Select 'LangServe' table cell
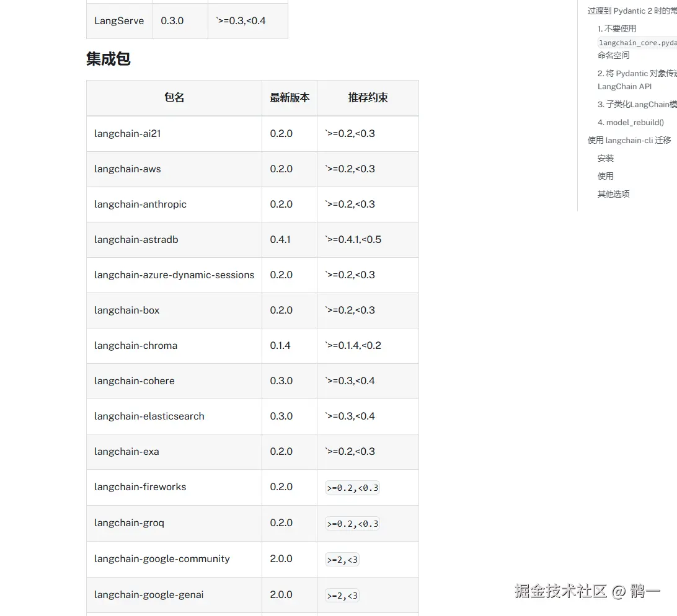Viewport: 677px width, 616px height. tap(119, 20)
